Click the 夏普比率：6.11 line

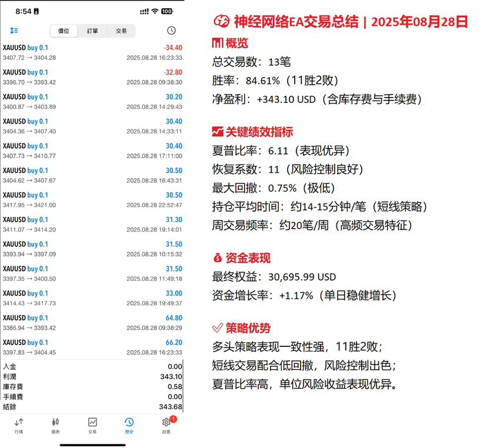[x=281, y=151]
